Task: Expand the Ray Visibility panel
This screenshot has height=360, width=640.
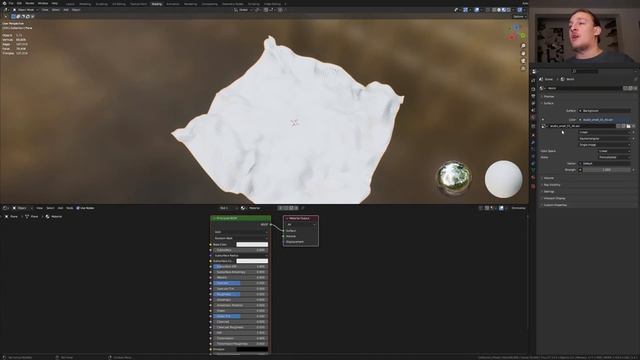Action: tap(587, 185)
